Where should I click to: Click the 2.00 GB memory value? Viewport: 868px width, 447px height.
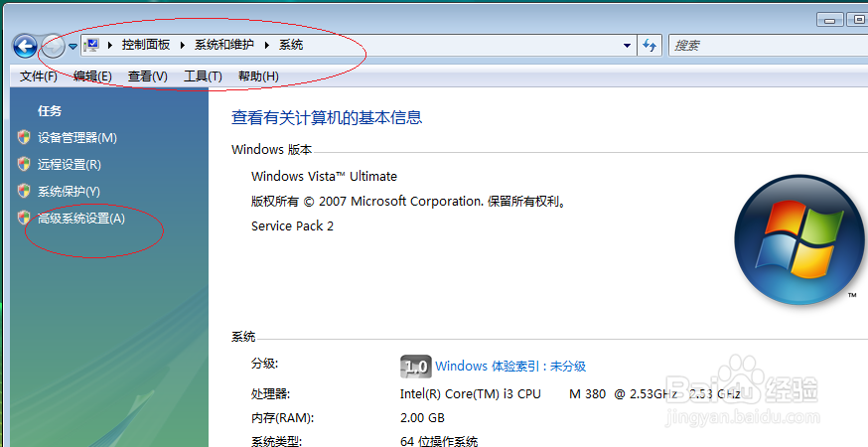tap(422, 417)
